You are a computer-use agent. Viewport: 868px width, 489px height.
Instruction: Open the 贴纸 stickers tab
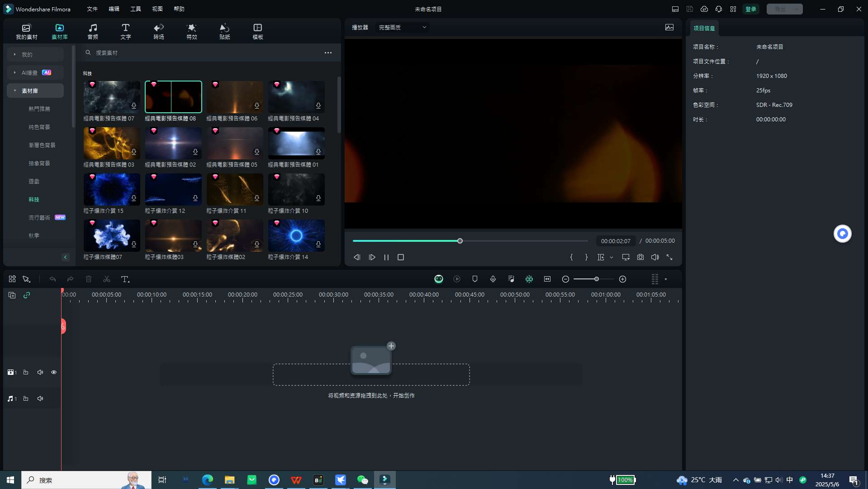click(225, 32)
